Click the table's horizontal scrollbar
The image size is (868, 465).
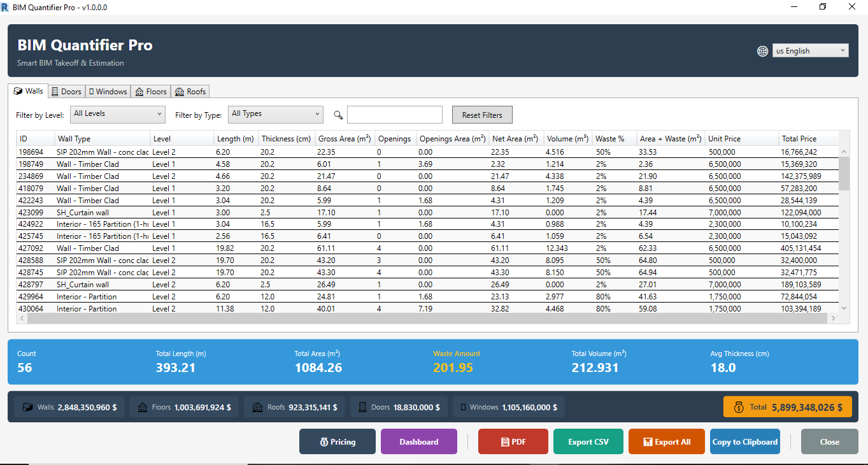tap(428, 318)
